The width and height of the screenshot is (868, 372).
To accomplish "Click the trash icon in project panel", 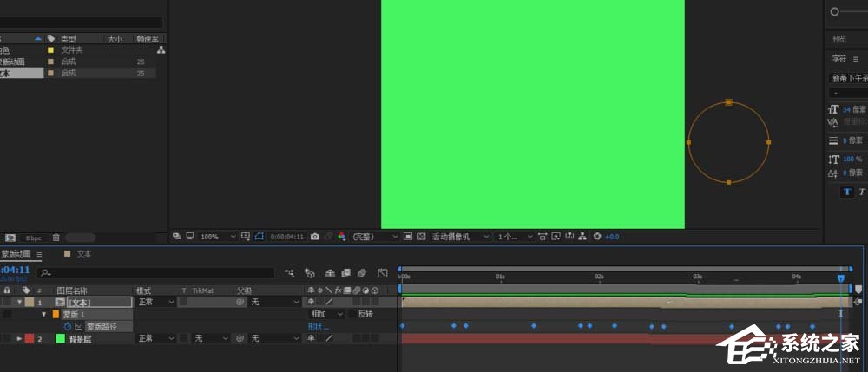I will (x=56, y=237).
